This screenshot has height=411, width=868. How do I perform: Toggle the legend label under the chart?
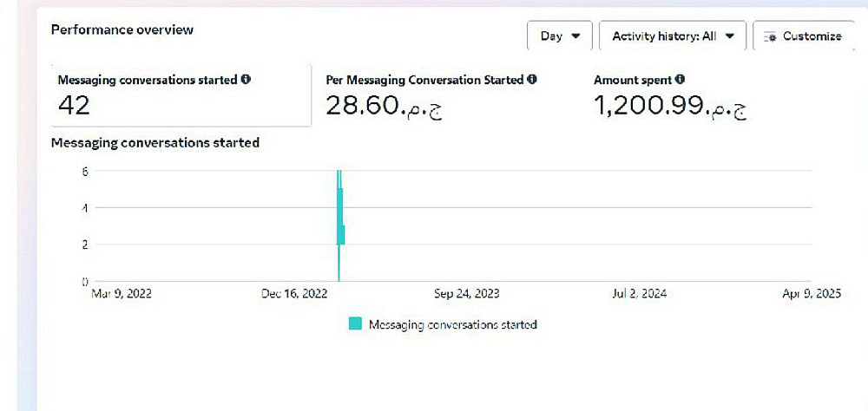pos(452,324)
